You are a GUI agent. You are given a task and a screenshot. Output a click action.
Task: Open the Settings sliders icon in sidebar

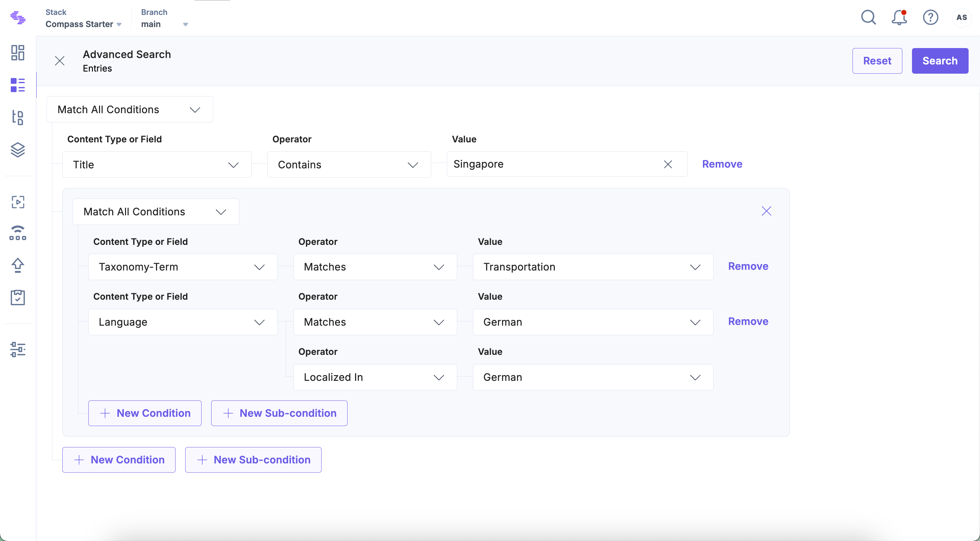(18, 350)
